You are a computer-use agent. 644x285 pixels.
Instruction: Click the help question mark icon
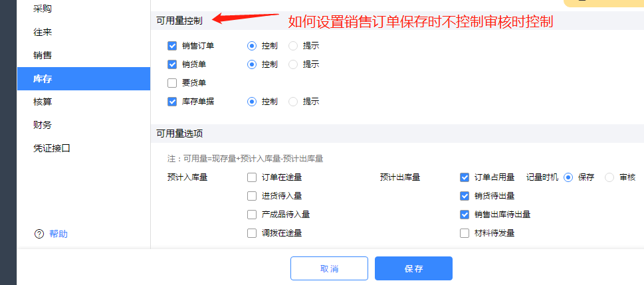point(39,234)
